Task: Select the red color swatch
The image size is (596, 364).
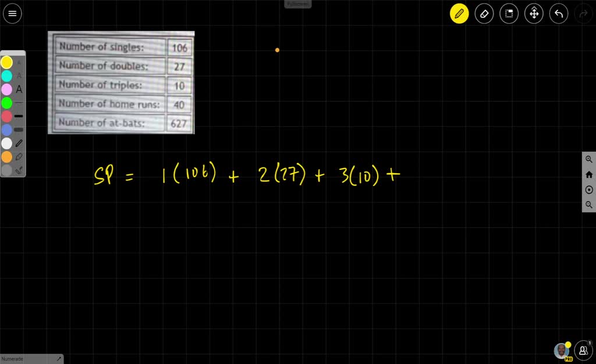Action: coord(6,116)
